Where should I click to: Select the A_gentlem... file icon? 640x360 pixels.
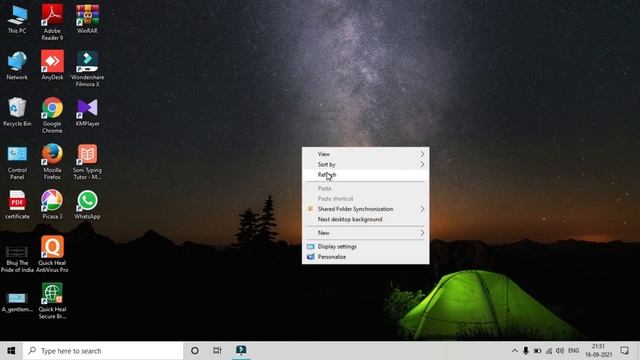click(17, 302)
